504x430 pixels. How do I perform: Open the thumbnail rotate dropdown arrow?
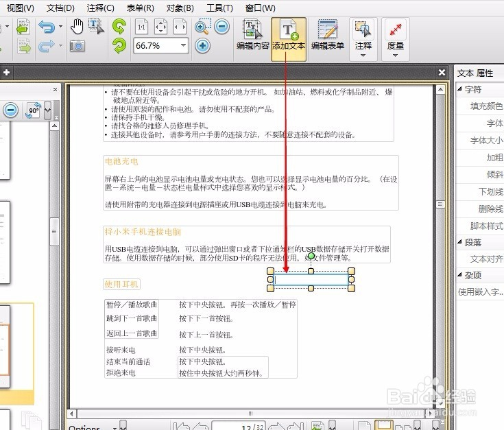[47, 110]
